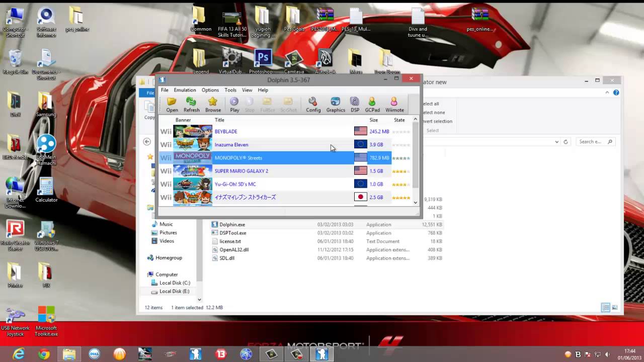This screenshot has width=644, height=362.
Task: Click the Explorer address bar refresh icon
Action: pyautogui.click(x=566, y=142)
